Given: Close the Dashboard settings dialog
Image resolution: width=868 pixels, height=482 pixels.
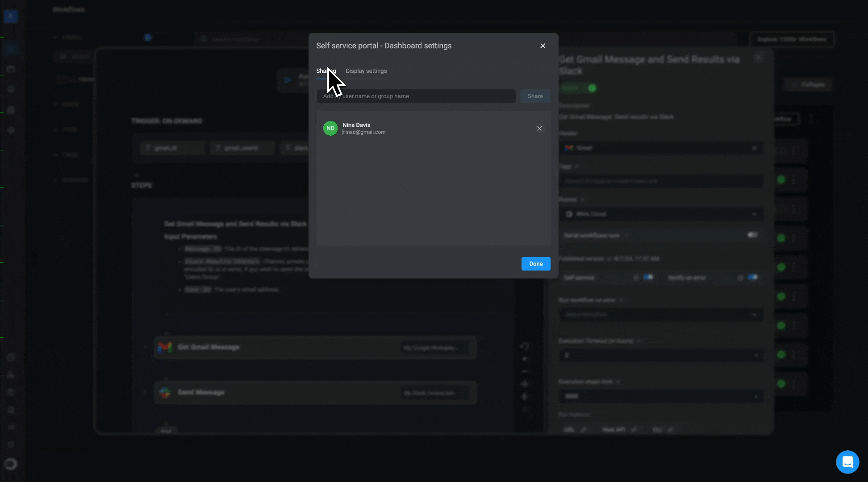Looking at the screenshot, I should pos(542,46).
